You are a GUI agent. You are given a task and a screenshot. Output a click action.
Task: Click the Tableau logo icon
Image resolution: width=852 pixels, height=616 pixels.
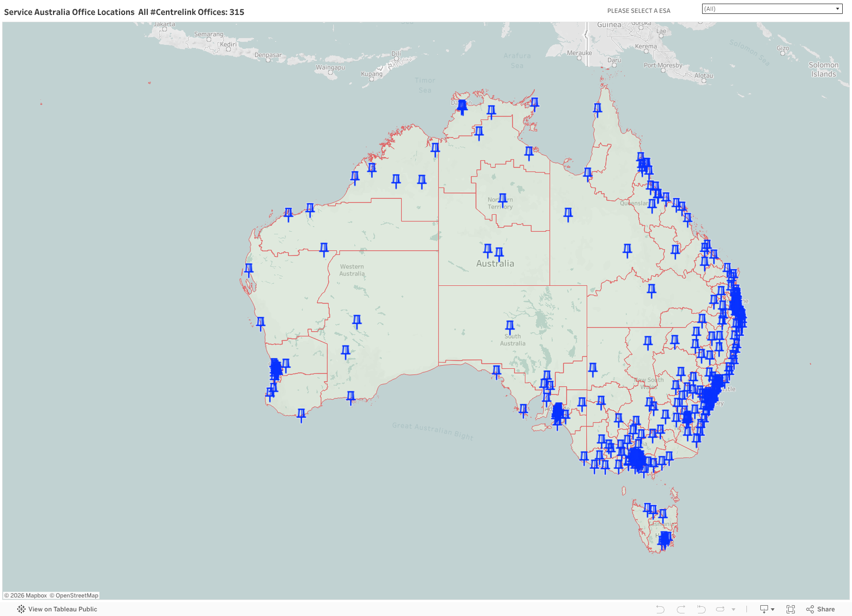21,609
